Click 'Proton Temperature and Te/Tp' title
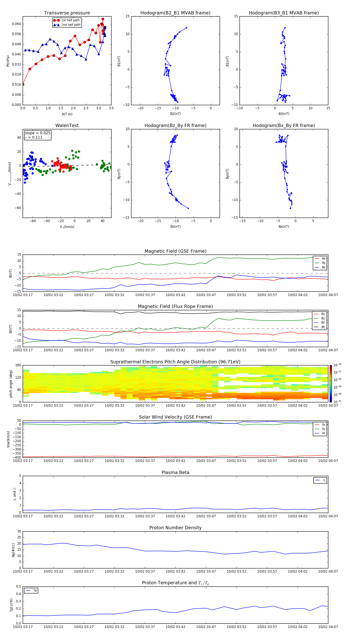The height and width of the screenshot is (644, 351). (175, 583)
